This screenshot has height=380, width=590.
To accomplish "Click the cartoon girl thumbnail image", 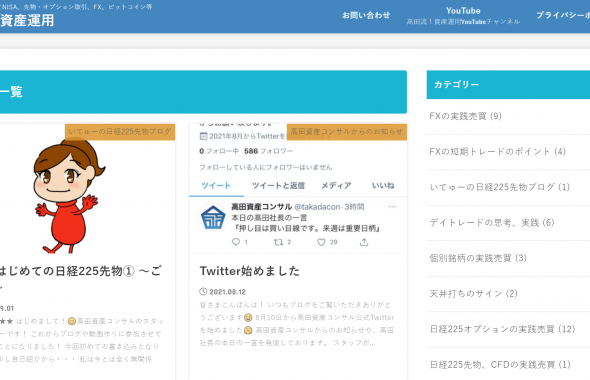I will click(70, 195).
